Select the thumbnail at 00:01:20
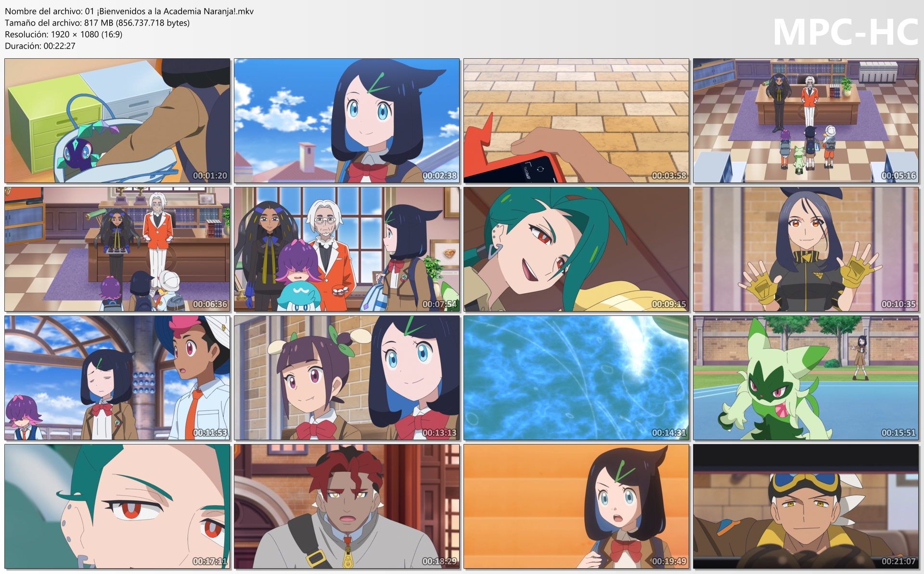924x574 pixels. pyautogui.click(x=117, y=121)
